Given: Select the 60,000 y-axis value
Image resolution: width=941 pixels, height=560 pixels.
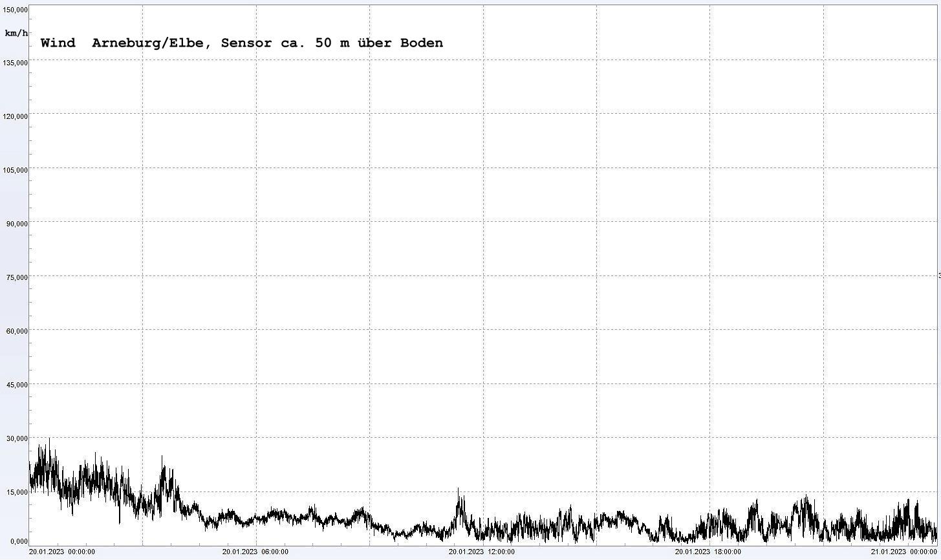Looking at the screenshot, I should (17, 331).
